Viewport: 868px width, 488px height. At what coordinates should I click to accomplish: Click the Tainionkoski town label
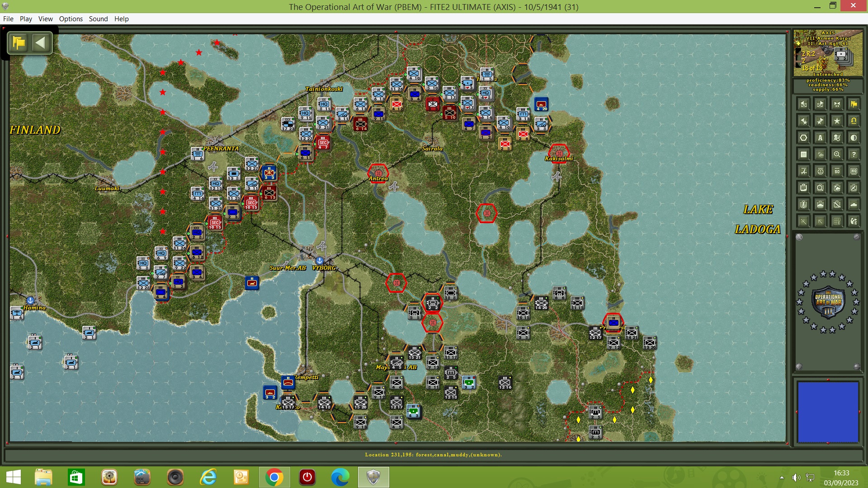[324, 89]
